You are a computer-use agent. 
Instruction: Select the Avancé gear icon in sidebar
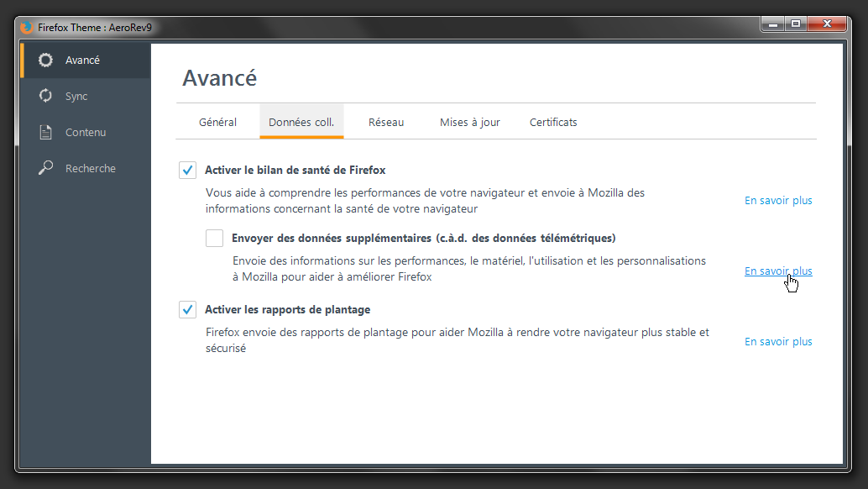click(x=45, y=60)
